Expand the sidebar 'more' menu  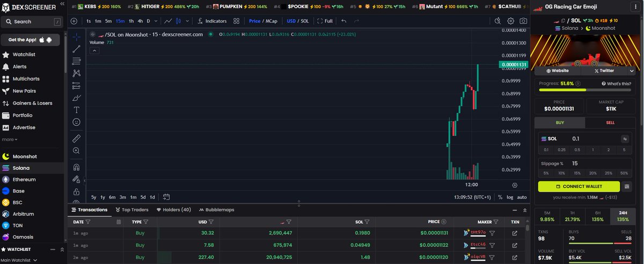pyautogui.click(x=9, y=140)
